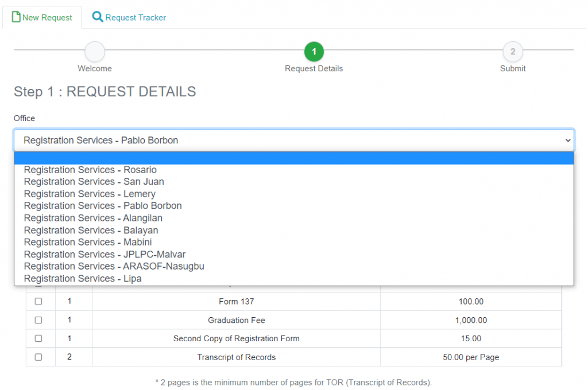Click the green Request Details step circle

[x=314, y=51]
